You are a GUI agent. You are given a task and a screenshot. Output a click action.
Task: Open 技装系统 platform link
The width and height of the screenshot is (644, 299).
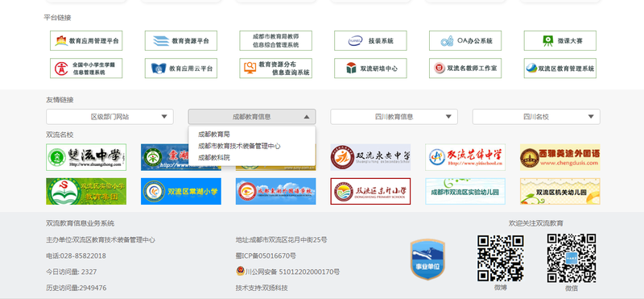[370, 41]
